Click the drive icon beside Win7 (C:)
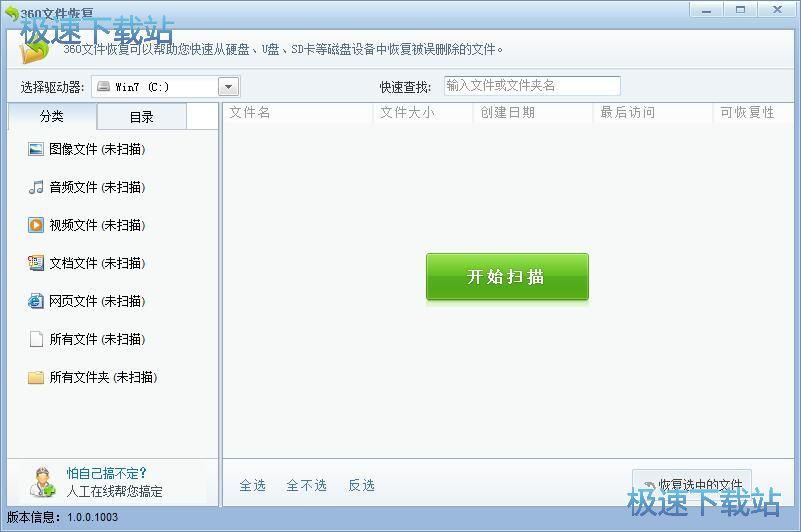This screenshot has height=532, width=801. pyautogui.click(x=104, y=86)
